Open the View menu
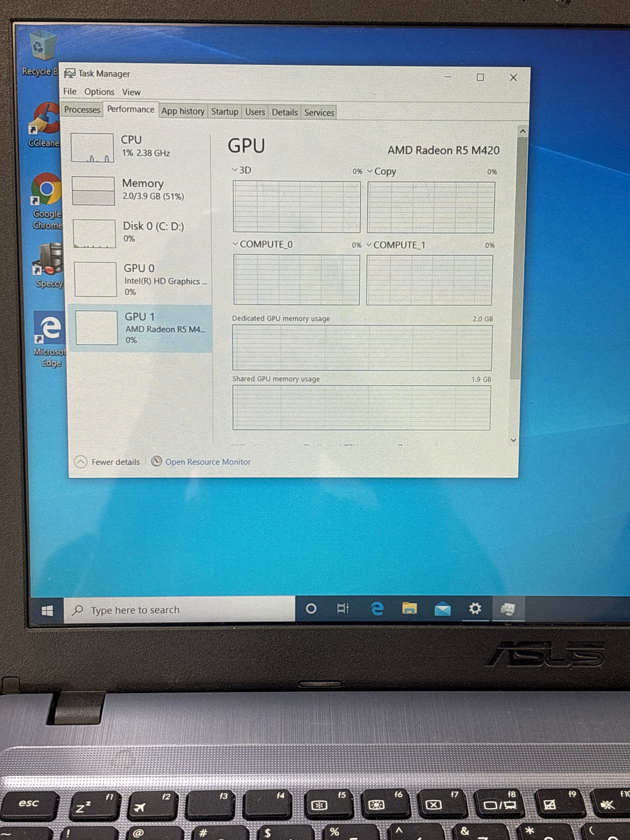This screenshot has width=630, height=840. [x=131, y=92]
